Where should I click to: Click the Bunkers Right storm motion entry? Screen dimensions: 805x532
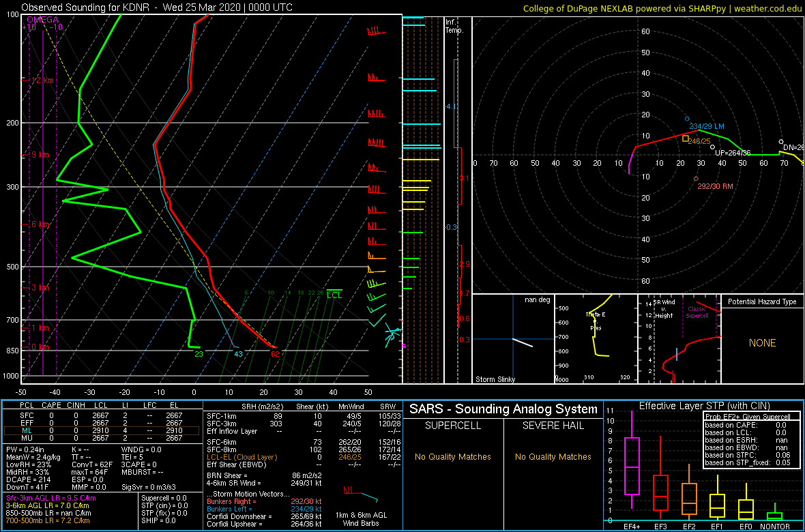pyautogui.click(x=265, y=502)
